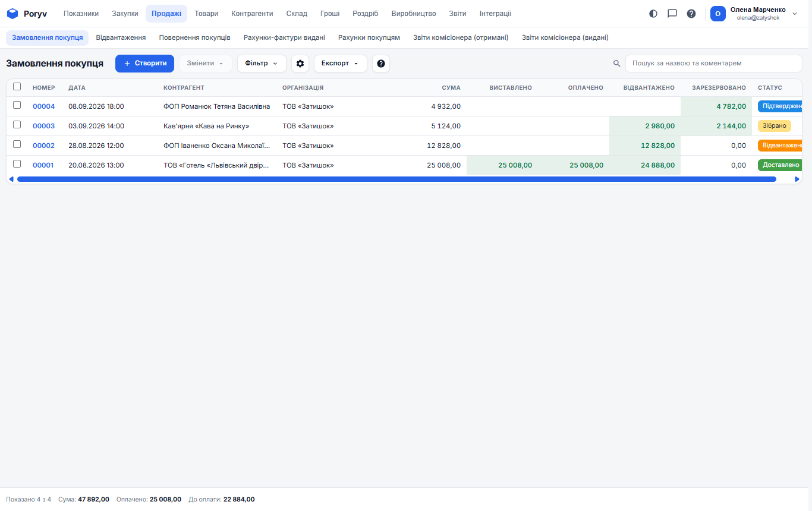
Task: Click the Poryv cube logo icon
Action: click(x=12, y=14)
